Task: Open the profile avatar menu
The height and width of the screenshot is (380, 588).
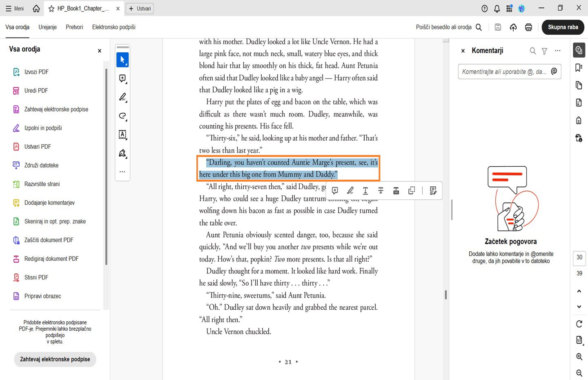Action: click(x=521, y=8)
